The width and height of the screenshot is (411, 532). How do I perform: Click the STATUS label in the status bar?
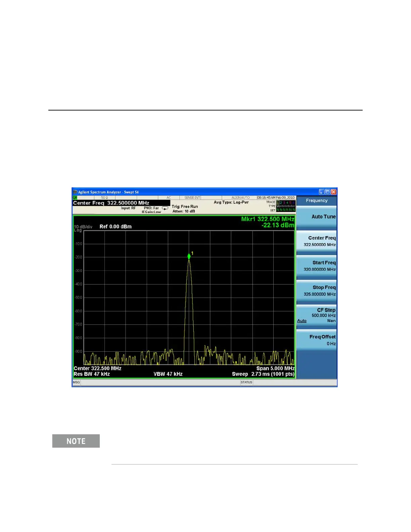pyautogui.click(x=246, y=382)
